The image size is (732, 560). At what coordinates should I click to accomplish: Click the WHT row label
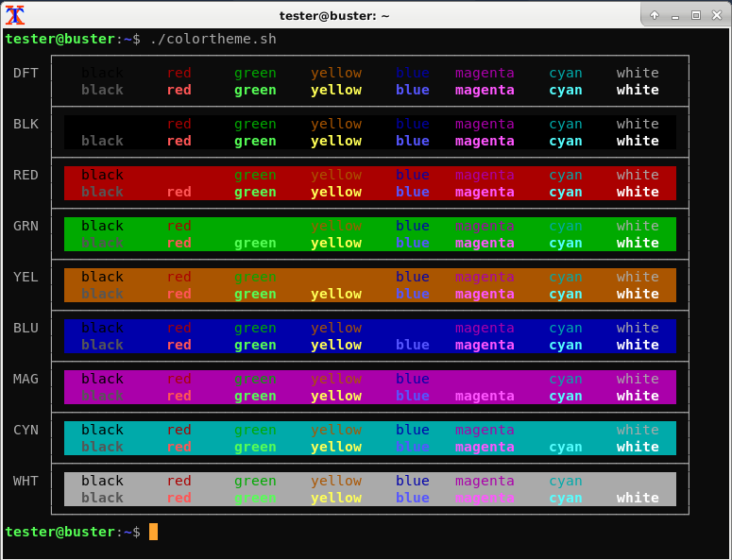[26, 481]
